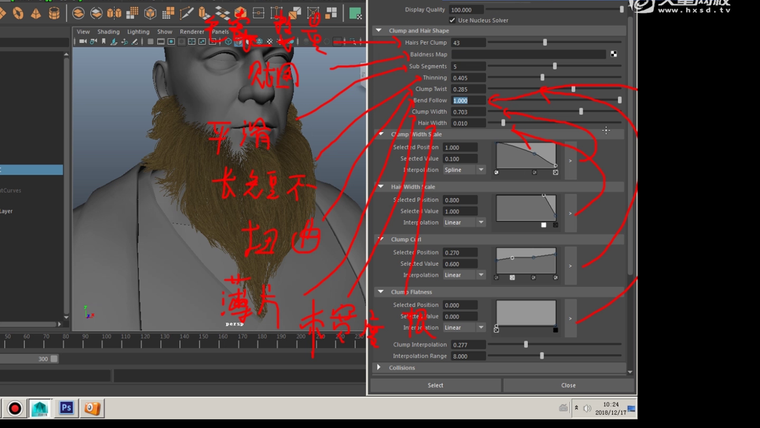
Task: Collapse the Clump and Hair Shape section
Action: click(x=379, y=31)
